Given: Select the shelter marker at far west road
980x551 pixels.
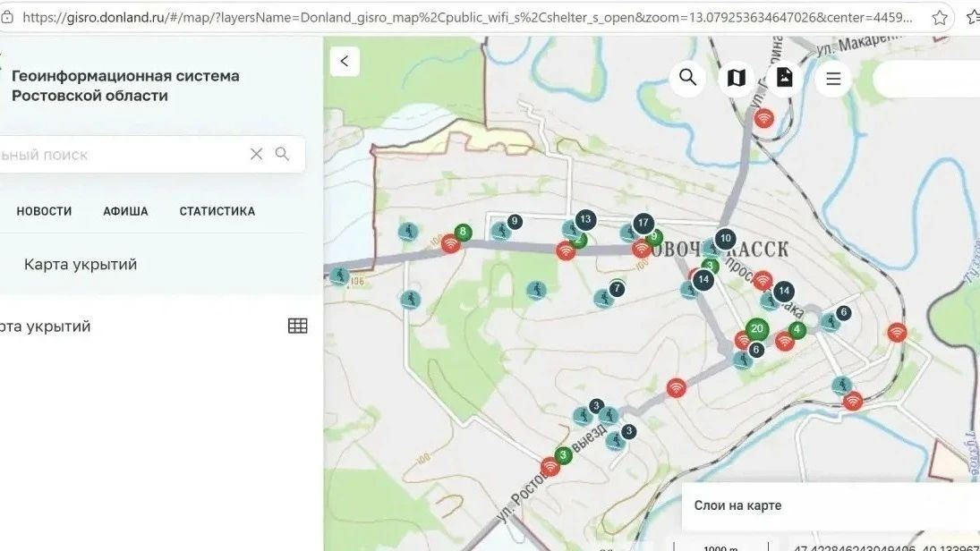Looking at the screenshot, I should click(x=339, y=275).
